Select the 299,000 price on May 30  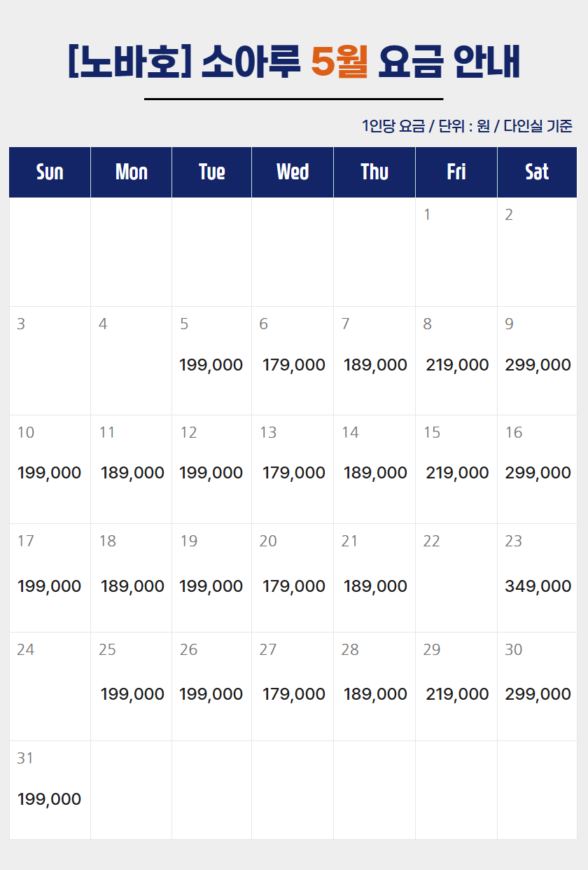coord(538,694)
